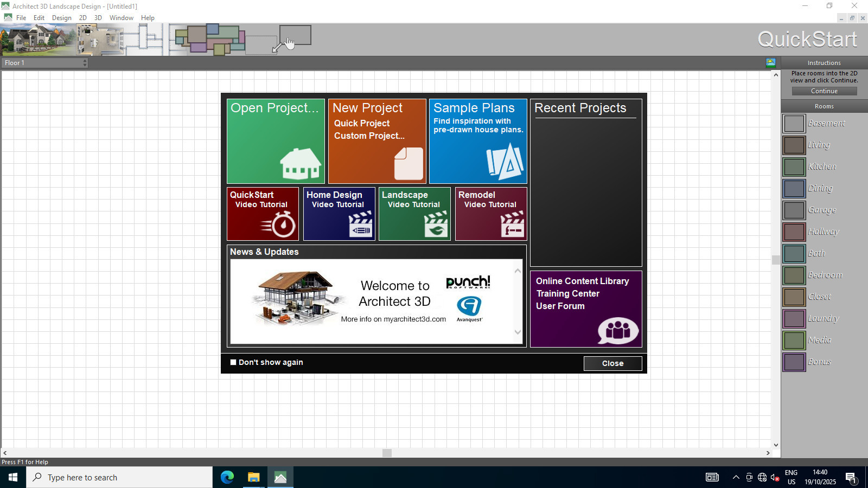Launch the Home Design Video Tutorial

[339, 214]
